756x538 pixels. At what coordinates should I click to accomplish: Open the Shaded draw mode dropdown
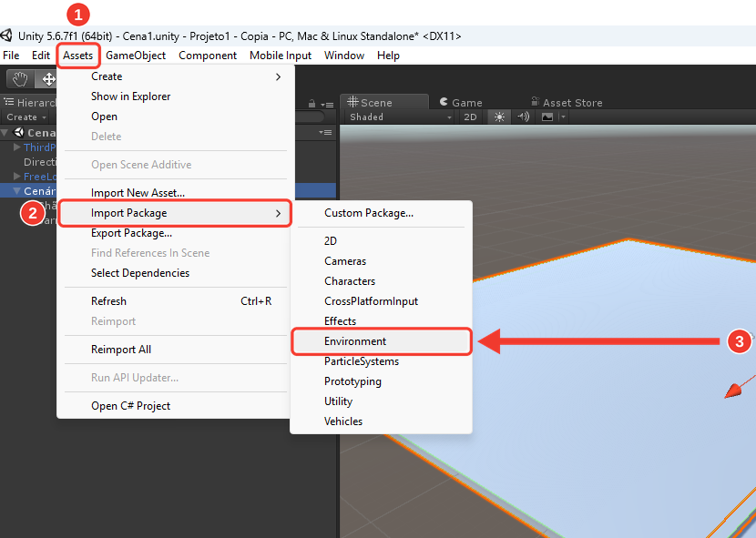(x=400, y=117)
